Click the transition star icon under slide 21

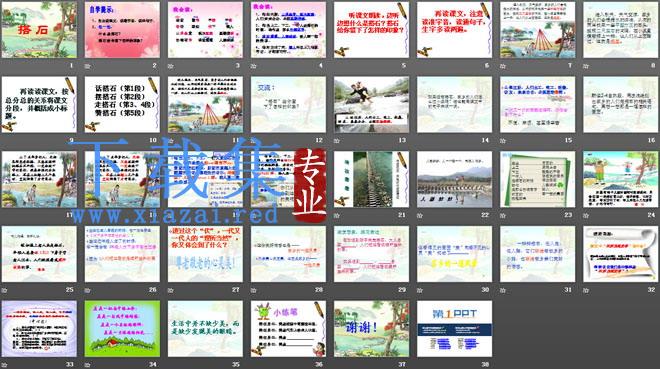337,215
